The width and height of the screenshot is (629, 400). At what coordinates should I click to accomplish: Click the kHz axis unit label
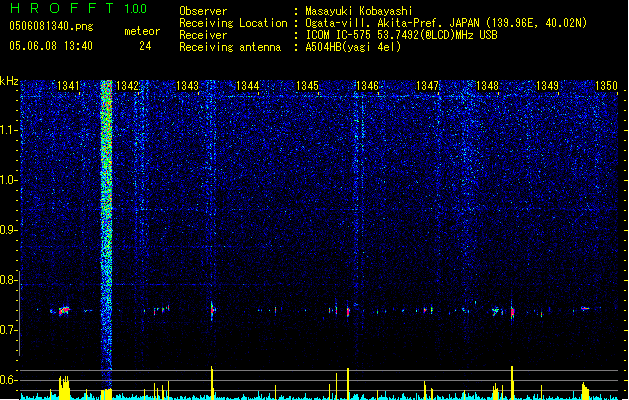[x=9, y=81]
